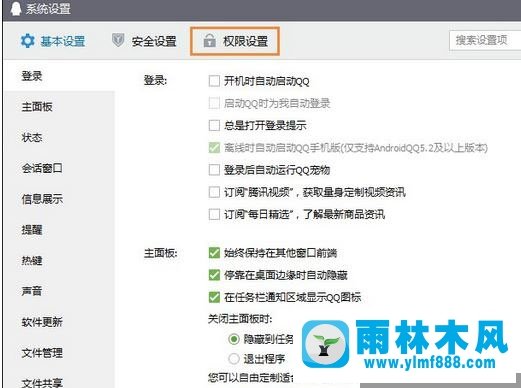
Task: Toggle 离线时自动启动QQ手机版 checkbox
Action: pos(214,148)
